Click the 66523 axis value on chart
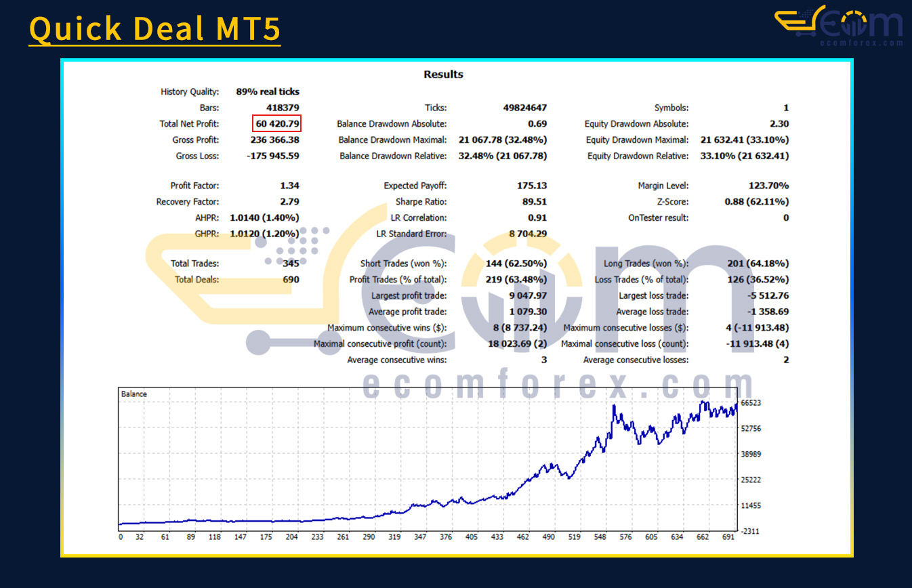The image size is (912, 588). (x=751, y=403)
